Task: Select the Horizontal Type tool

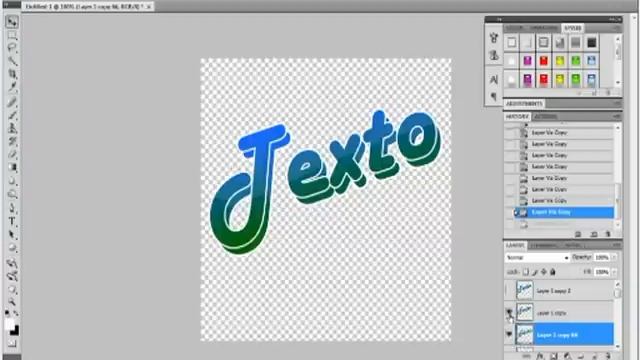Action: tap(12, 222)
